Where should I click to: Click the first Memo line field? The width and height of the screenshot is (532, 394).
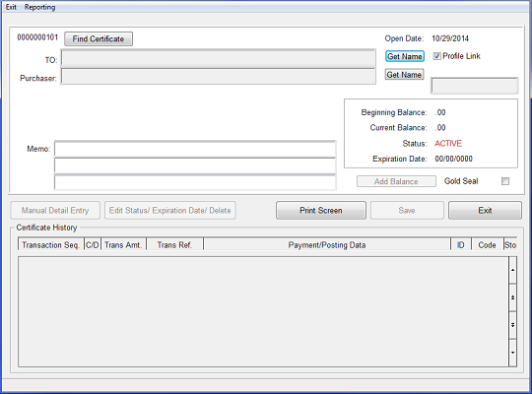pyautogui.click(x=195, y=149)
